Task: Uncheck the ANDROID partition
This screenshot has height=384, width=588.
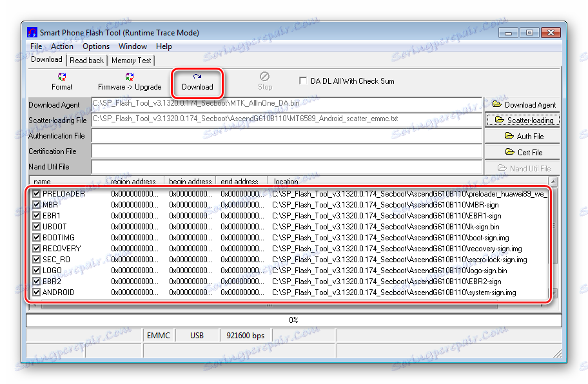Action: coord(36,293)
